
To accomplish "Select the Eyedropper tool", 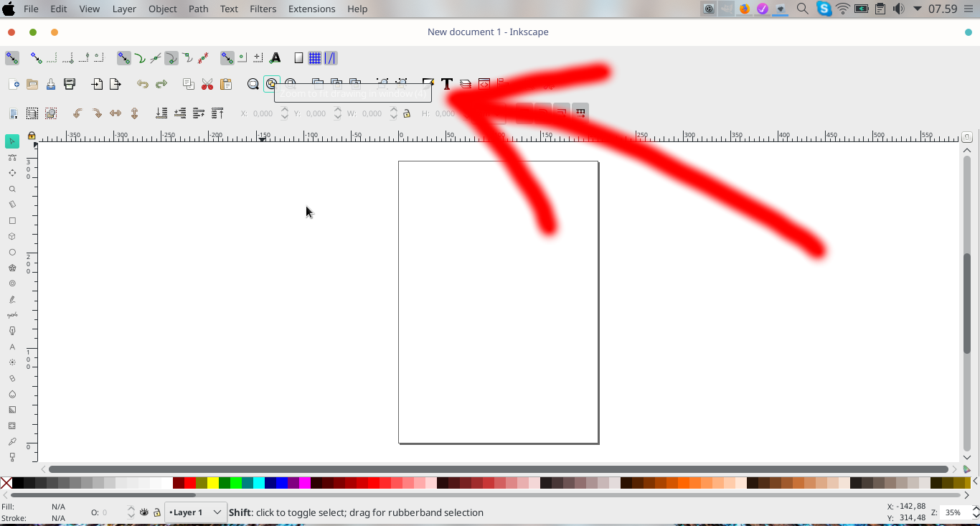I will 11,441.
